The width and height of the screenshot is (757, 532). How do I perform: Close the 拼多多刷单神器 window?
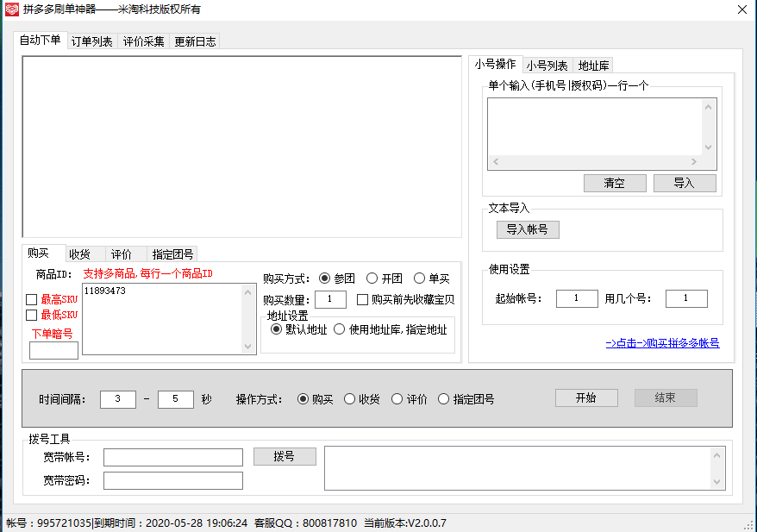coord(742,9)
